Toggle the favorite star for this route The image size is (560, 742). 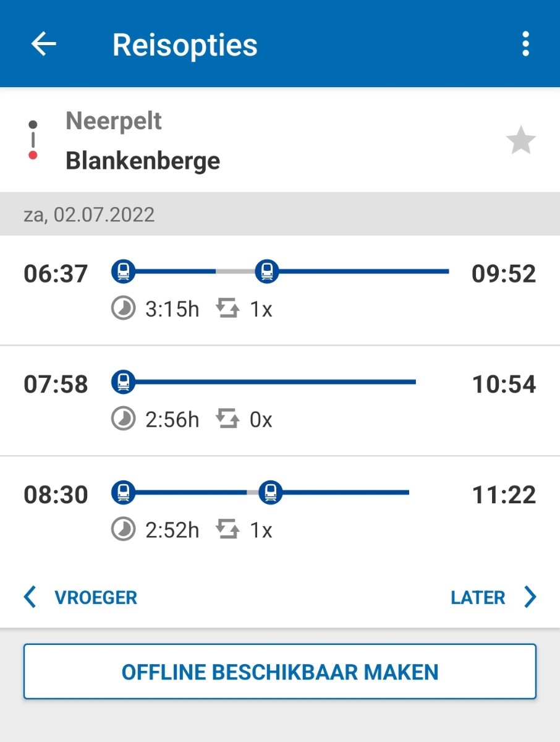[x=520, y=141]
